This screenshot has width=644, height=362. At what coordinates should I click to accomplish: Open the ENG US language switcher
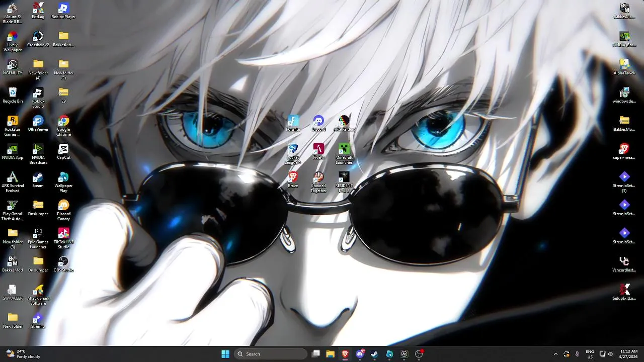[x=590, y=354]
